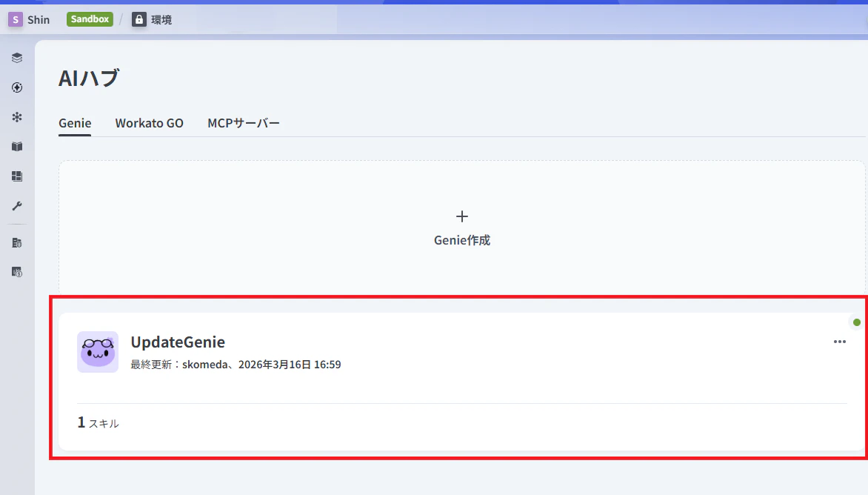The image size is (868, 495).
Task: Click the Sandbox environment badge
Action: pos(90,19)
